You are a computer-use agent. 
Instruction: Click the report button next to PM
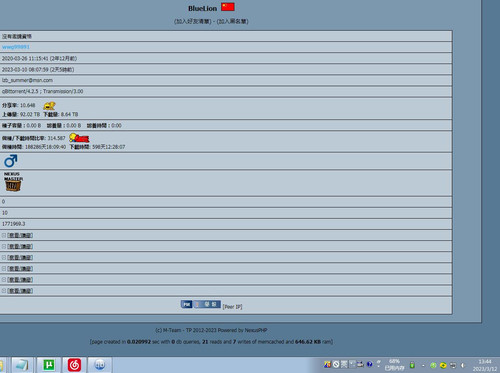coord(207,304)
